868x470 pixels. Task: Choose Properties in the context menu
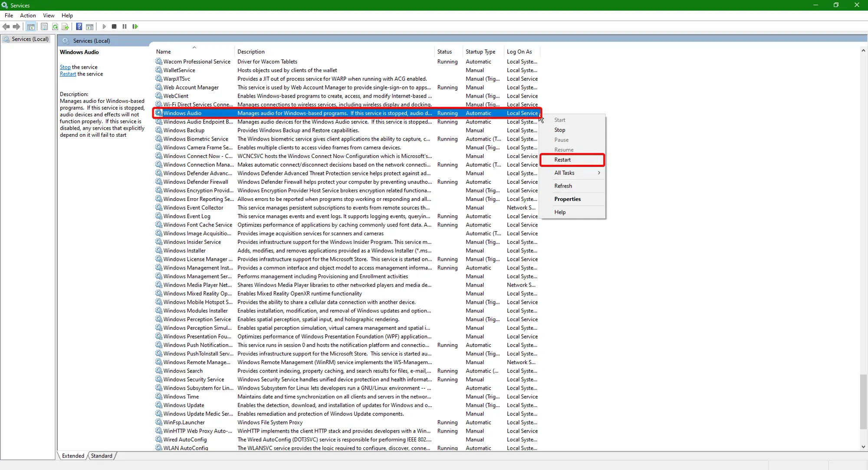[x=568, y=199]
